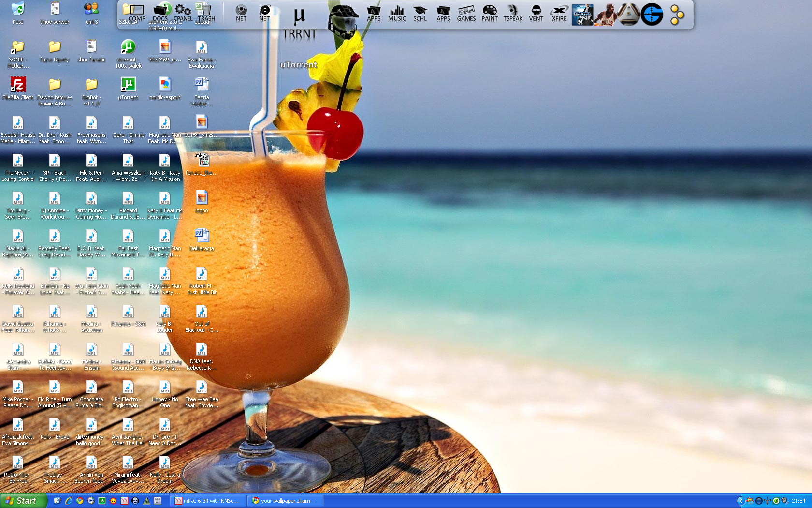Switch to mIRC 6.34 taskbar window

208,501
